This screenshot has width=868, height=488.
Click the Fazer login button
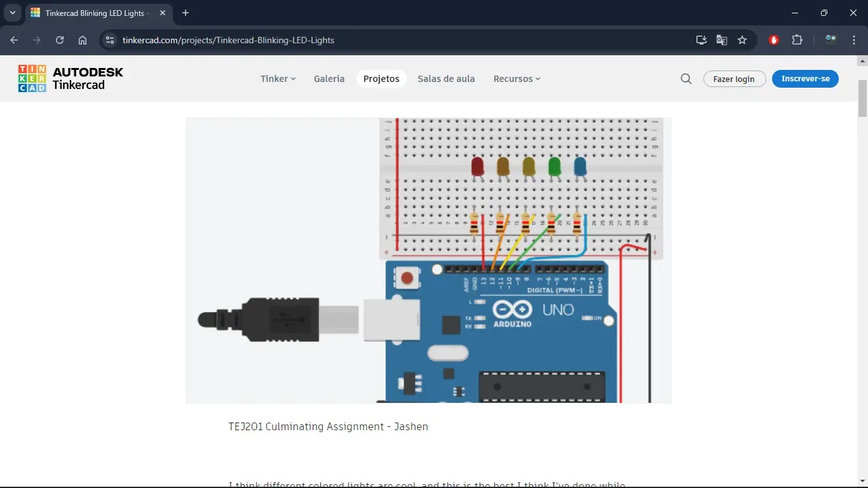coord(734,79)
